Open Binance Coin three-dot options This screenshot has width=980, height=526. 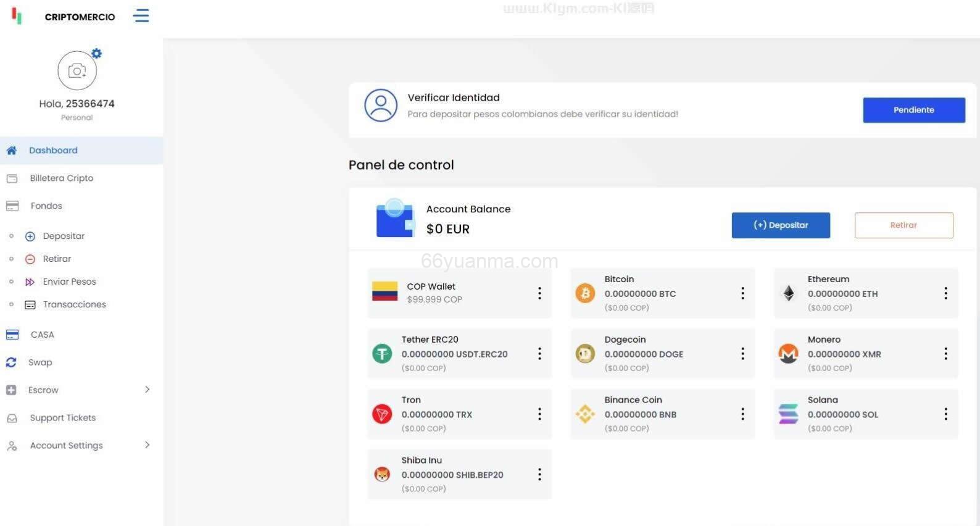[x=742, y=414]
